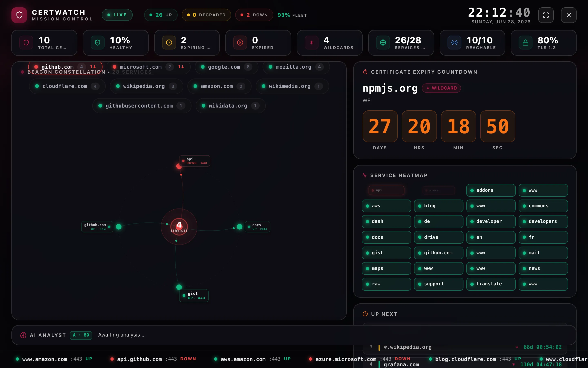Click the TLS 1.3 padlock icon
This screenshot has height=368, width=588.
[526, 43]
